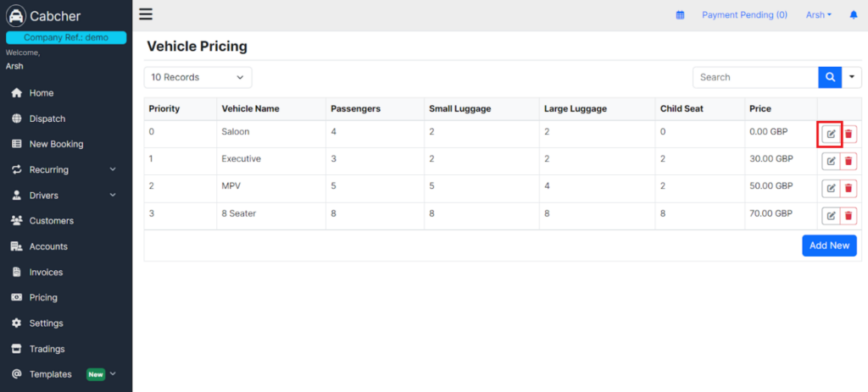Open the Payment Pending (0) link
The image size is (868, 392).
click(744, 15)
